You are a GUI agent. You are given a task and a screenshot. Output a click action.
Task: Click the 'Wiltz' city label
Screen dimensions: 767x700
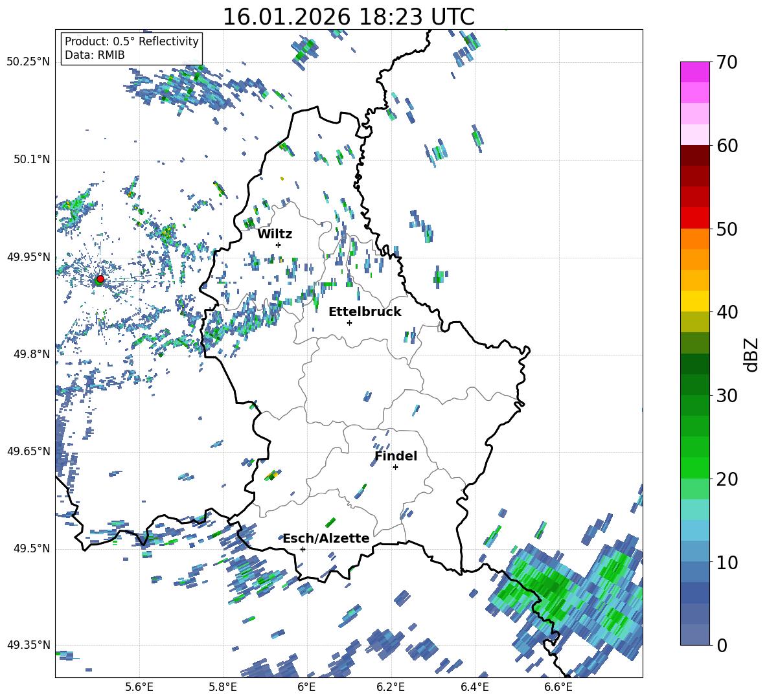tap(275, 234)
